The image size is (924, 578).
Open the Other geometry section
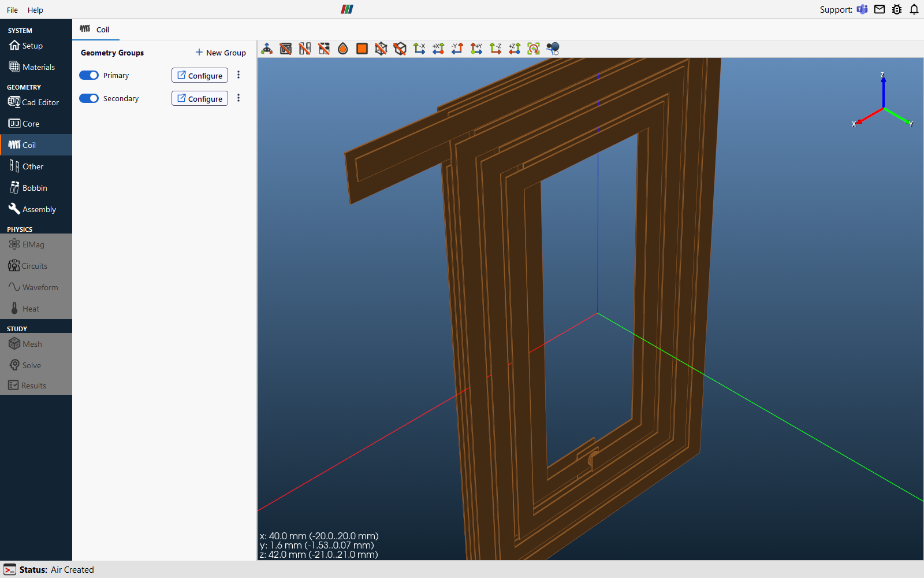tap(36, 166)
